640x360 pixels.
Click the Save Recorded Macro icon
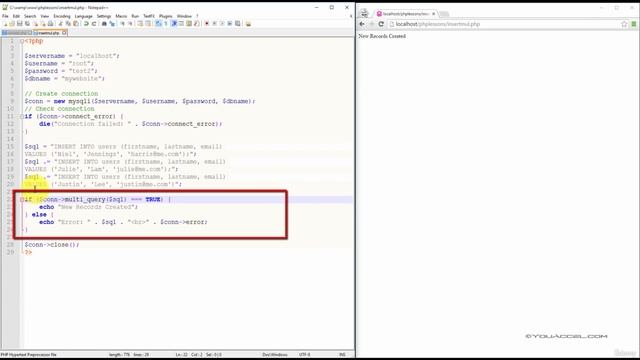point(238,24)
